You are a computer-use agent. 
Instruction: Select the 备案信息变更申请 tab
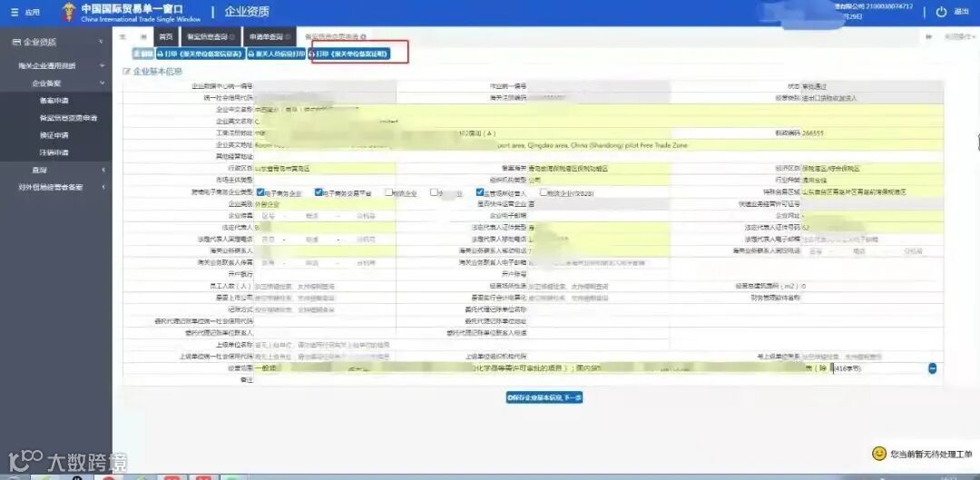[x=335, y=37]
